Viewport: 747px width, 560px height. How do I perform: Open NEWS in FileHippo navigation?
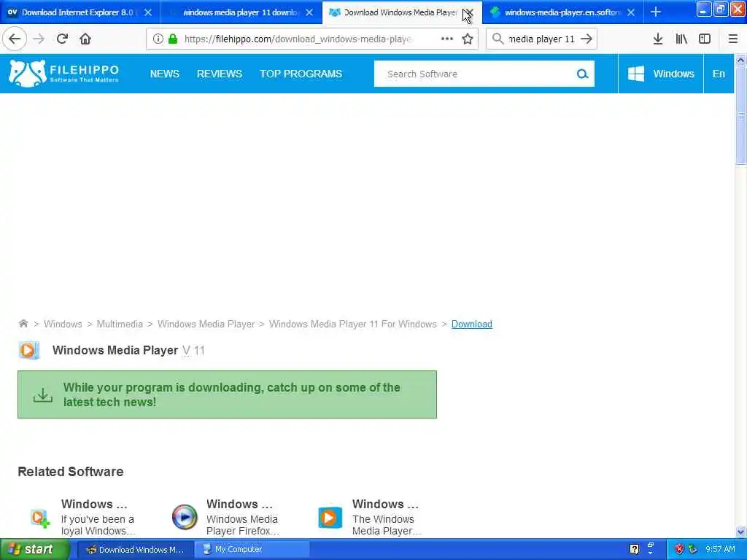point(165,74)
